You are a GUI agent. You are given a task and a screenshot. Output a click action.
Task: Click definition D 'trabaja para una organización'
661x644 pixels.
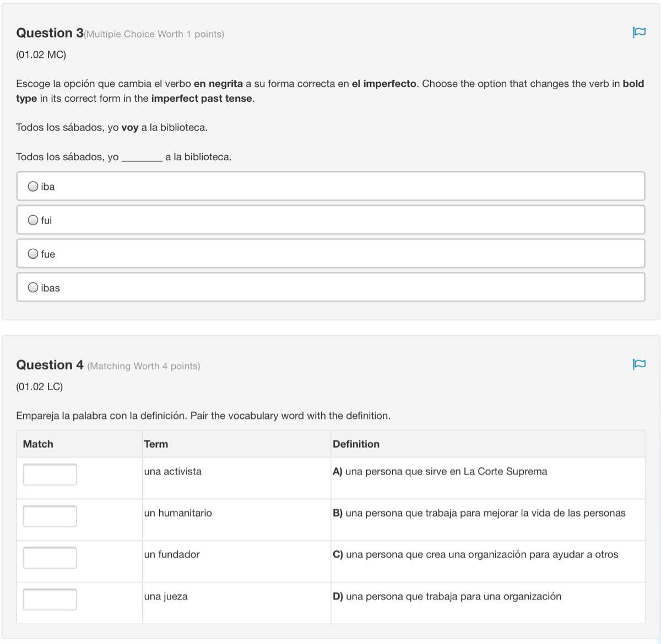pos(447,597)
